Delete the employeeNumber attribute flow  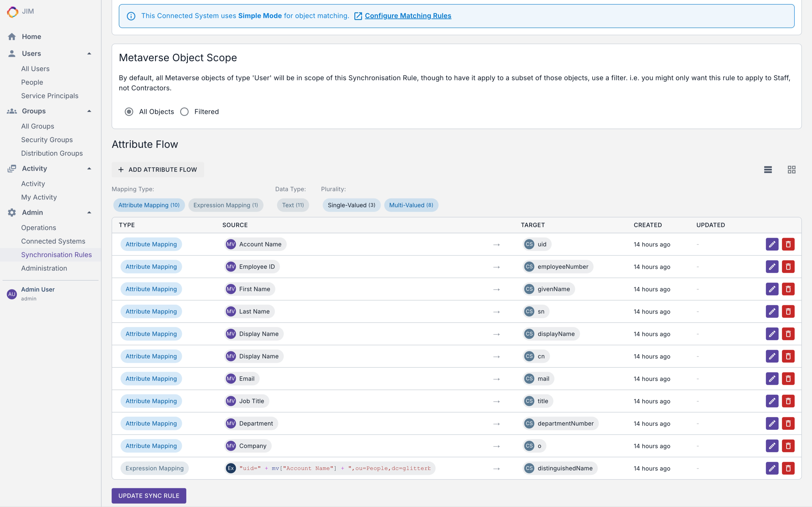click(x=788, y=267)
